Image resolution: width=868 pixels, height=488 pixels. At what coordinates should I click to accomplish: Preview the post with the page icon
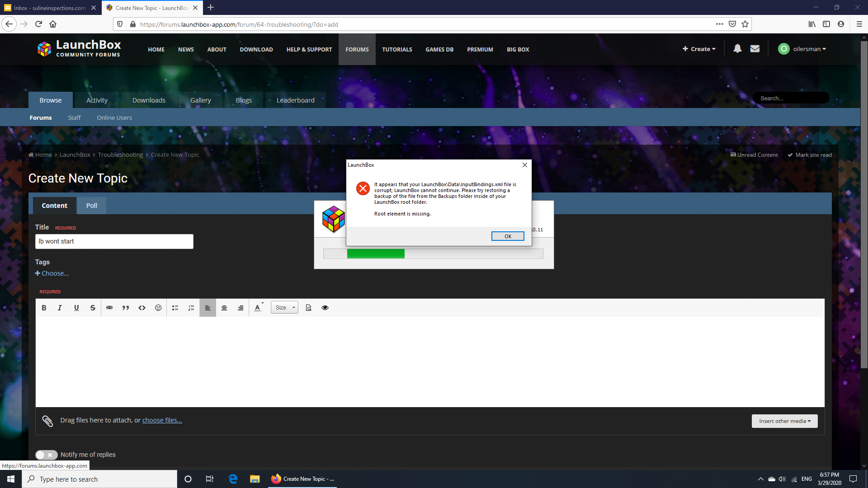pos(309,308)
